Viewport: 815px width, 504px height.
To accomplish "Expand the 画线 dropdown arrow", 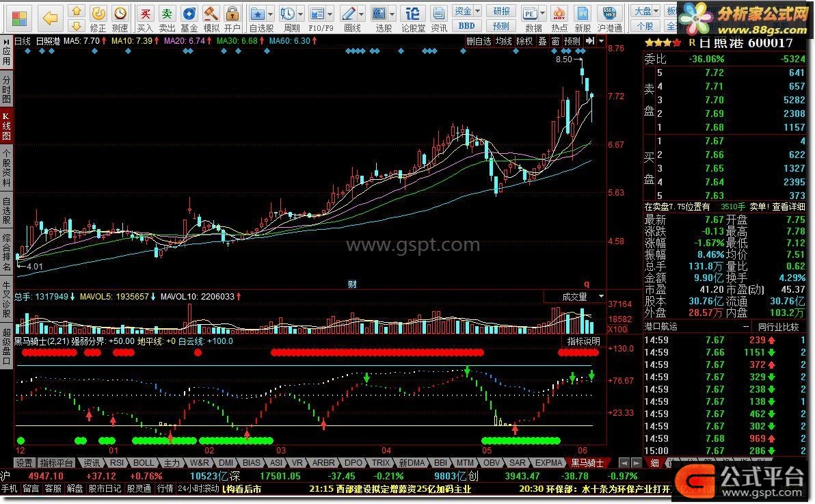I will click(x=361, y=14).
